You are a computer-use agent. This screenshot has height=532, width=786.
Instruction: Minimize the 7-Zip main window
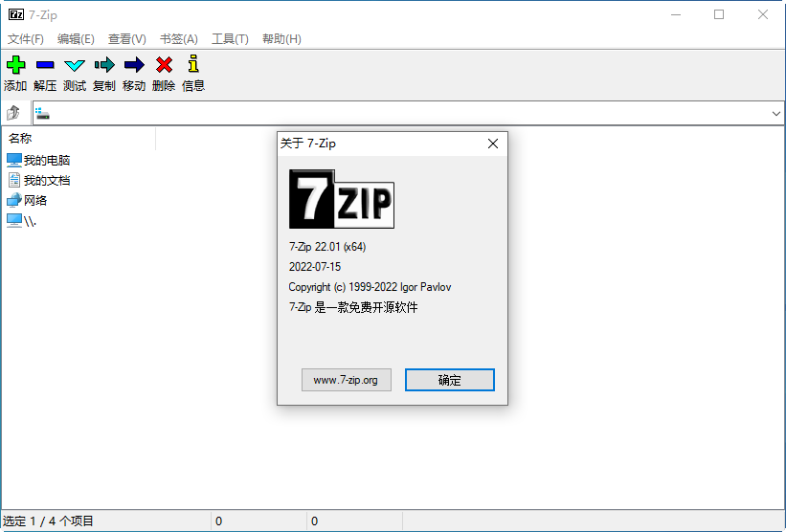(x=676, y=14)
